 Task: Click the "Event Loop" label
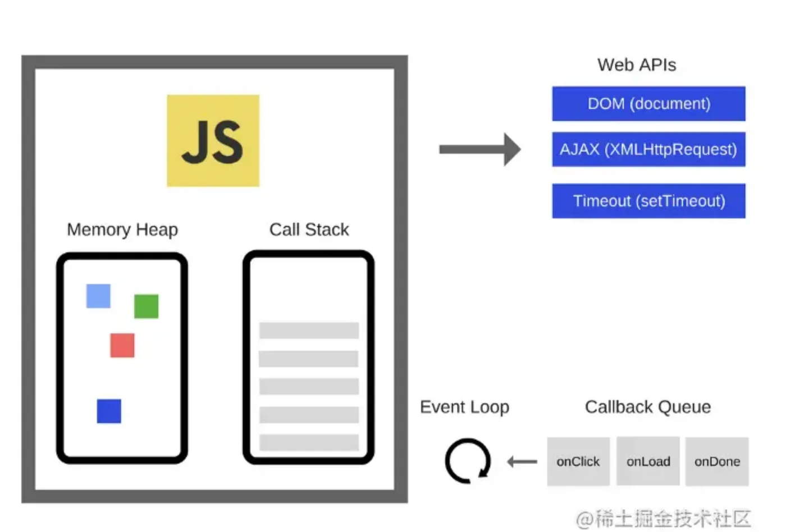point(465,407)
